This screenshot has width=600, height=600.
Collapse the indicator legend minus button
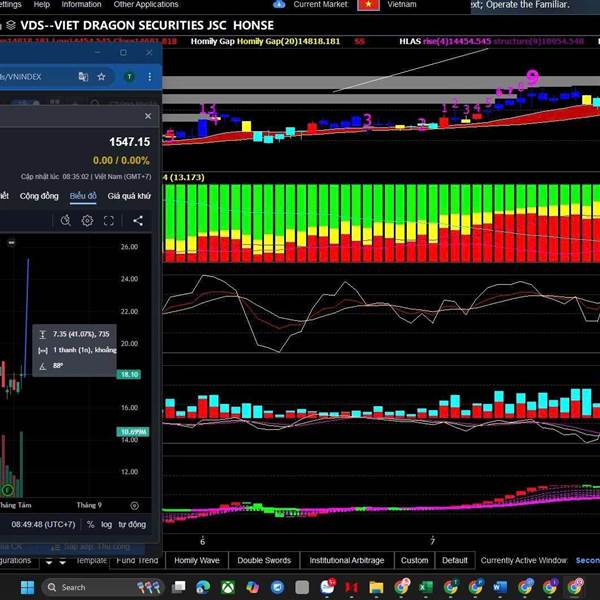11,243
